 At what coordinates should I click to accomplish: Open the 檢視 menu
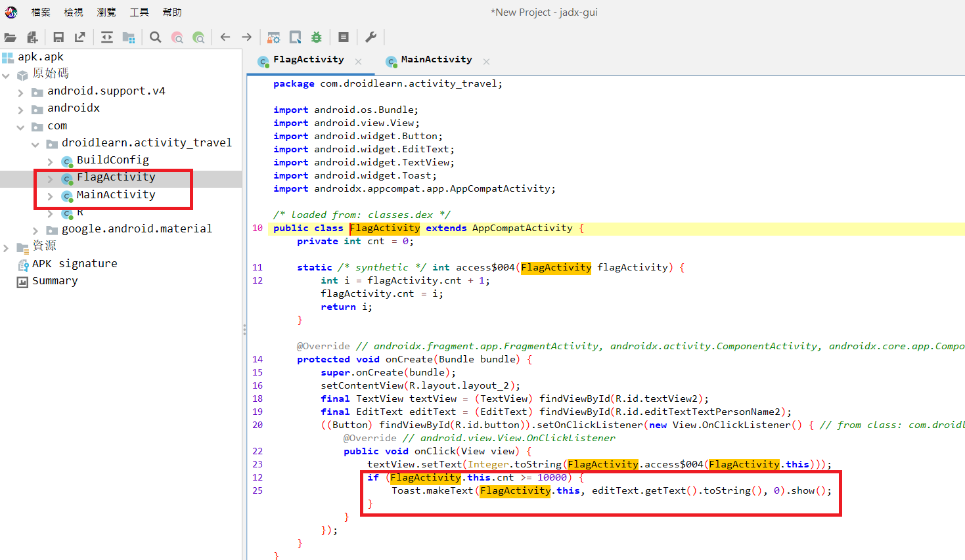[74, 12]
